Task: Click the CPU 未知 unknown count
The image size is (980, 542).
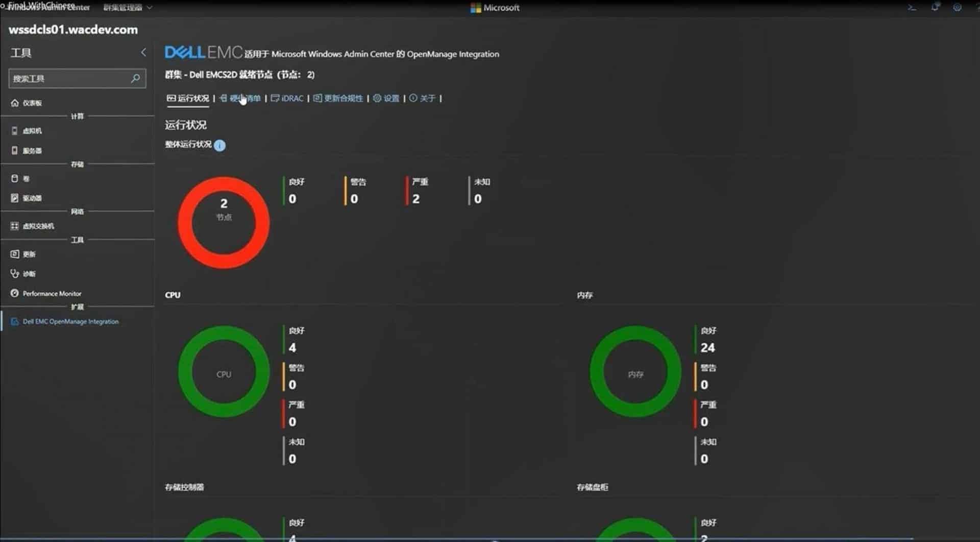Action: click(292, 459)
